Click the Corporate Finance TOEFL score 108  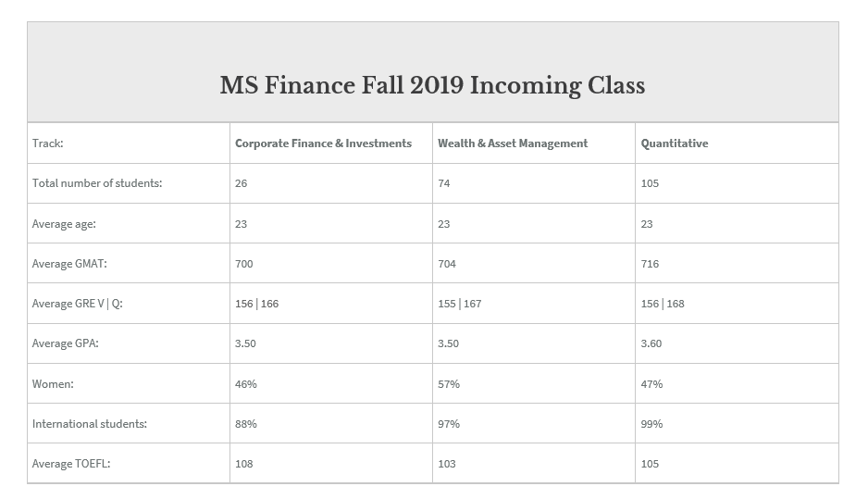coord(243,464)
